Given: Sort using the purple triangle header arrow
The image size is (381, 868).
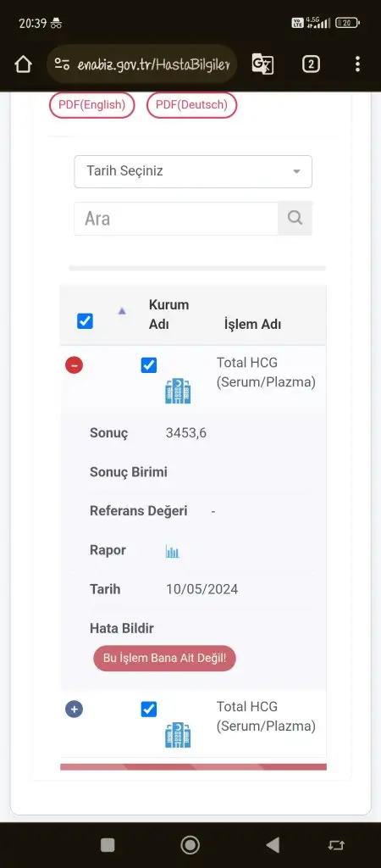Looking at the screenshot, I should pos(122,312).
